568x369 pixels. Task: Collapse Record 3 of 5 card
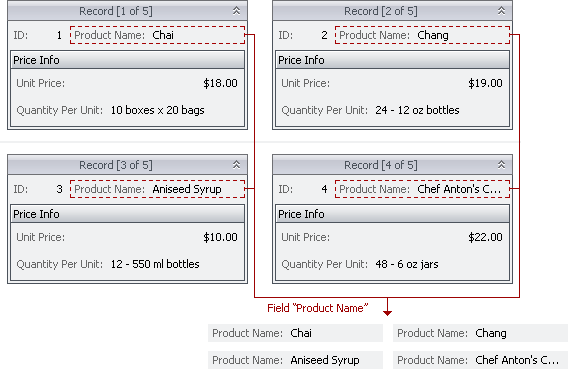pos(237,165)
